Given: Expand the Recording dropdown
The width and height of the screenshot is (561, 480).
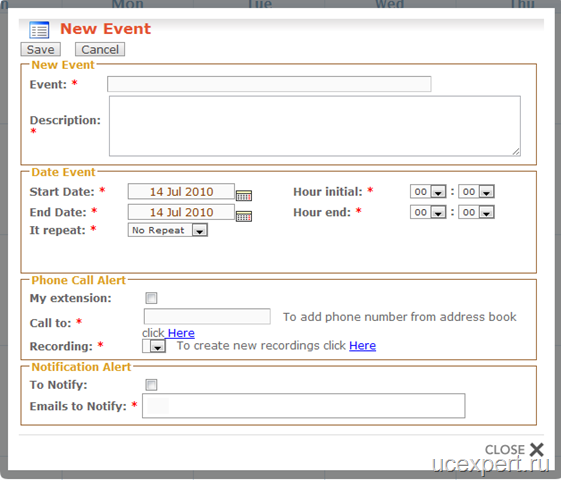Looking at the screenshot, I should 154,346.
